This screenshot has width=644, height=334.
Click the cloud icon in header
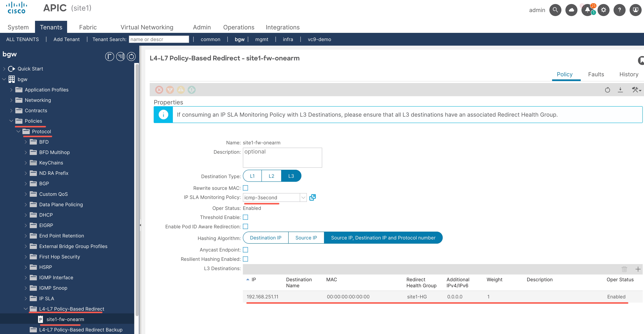(x=571, y=10)
